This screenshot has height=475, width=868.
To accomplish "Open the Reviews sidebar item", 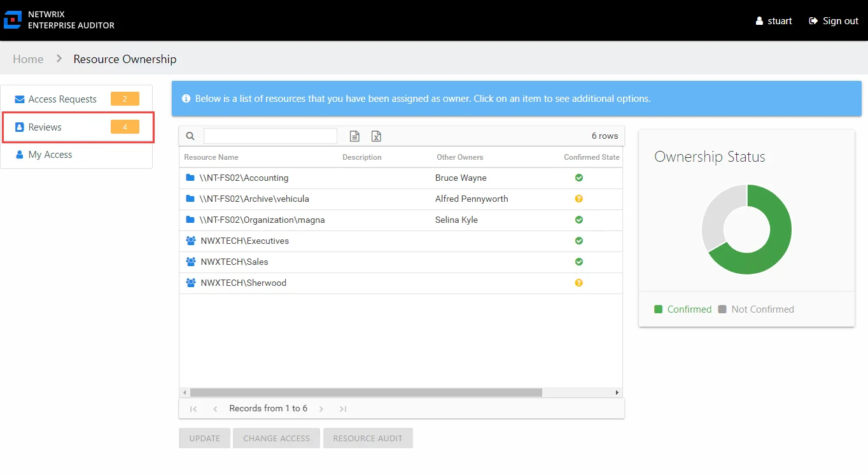I will click(77, 127).
